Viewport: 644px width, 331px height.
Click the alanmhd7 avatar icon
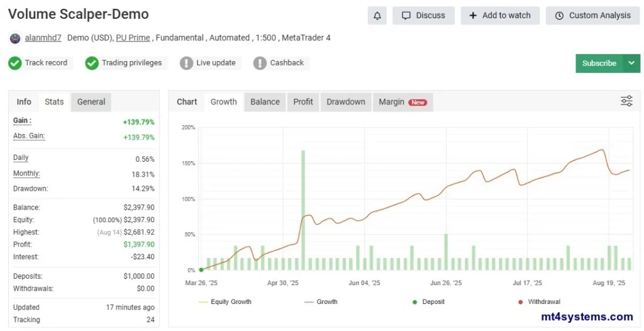click(x=15, y=38)
